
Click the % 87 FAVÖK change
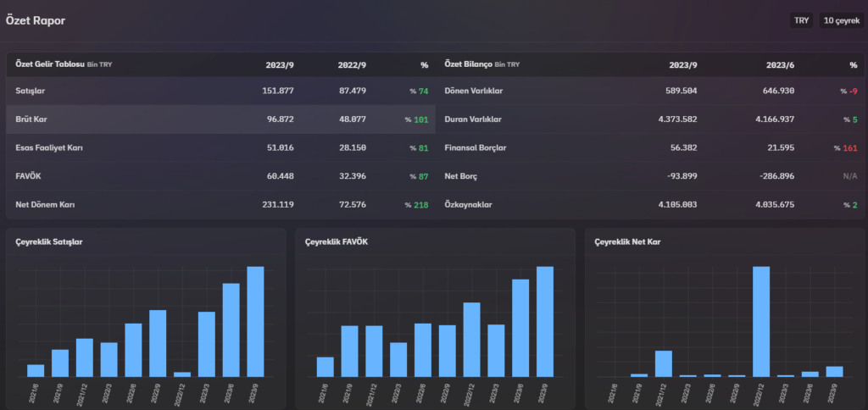pyautogui.click(x=419, y=176)
